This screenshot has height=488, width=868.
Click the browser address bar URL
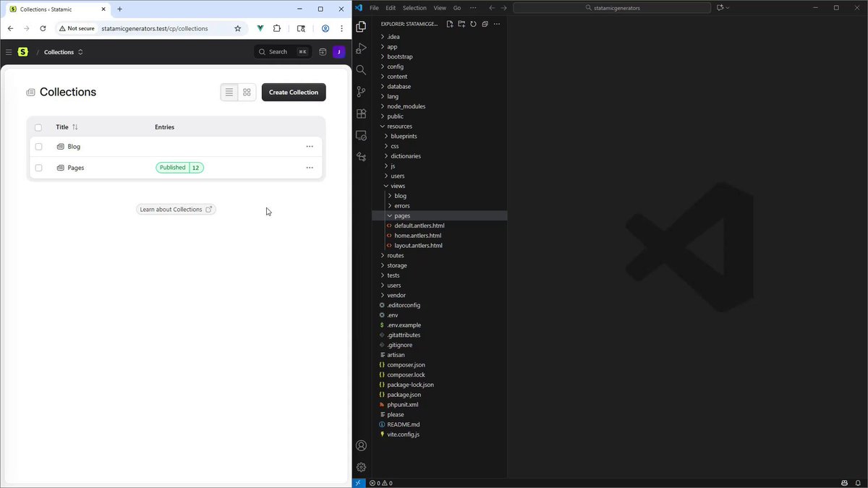pyautogui.click(x=155, y=28)
